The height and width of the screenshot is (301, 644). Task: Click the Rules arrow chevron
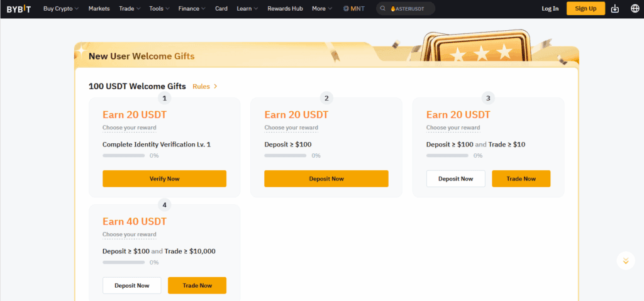tap(216, 86)
